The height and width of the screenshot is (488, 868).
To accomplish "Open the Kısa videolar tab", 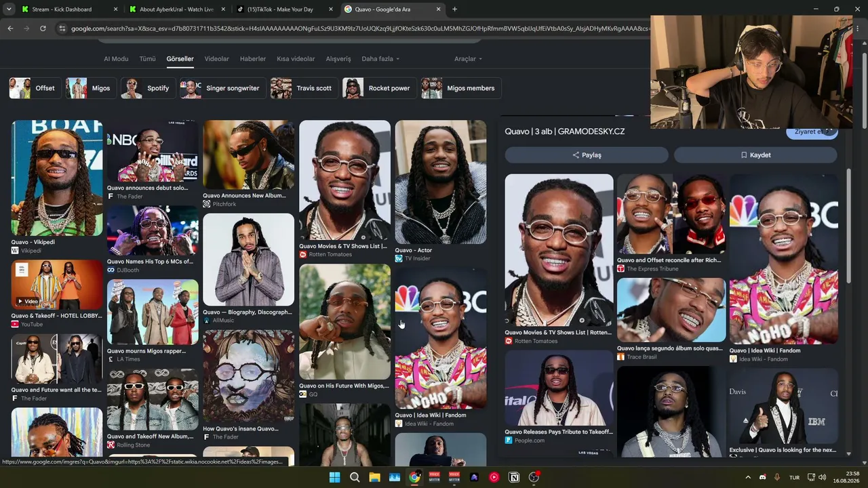I will (296, 59).
